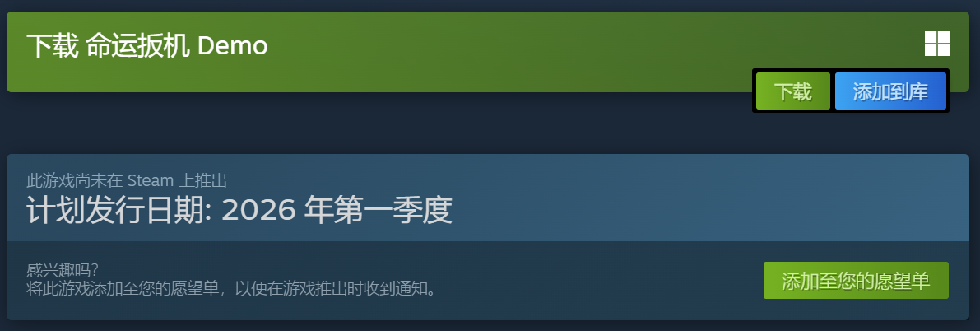The image size is (980, 331).
Task: Click the blue 添加到库 button
Action: [x=890, y=91]
